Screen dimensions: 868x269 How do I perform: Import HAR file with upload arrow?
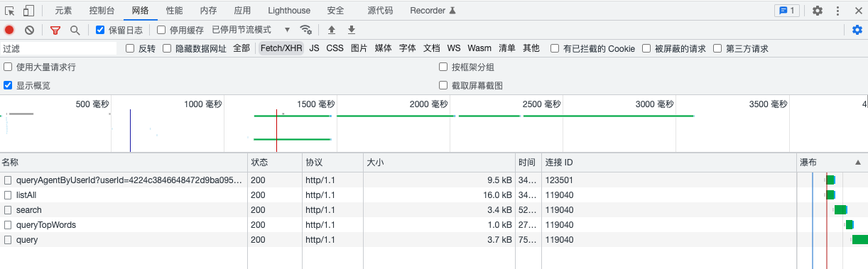[x=331, y=30]
